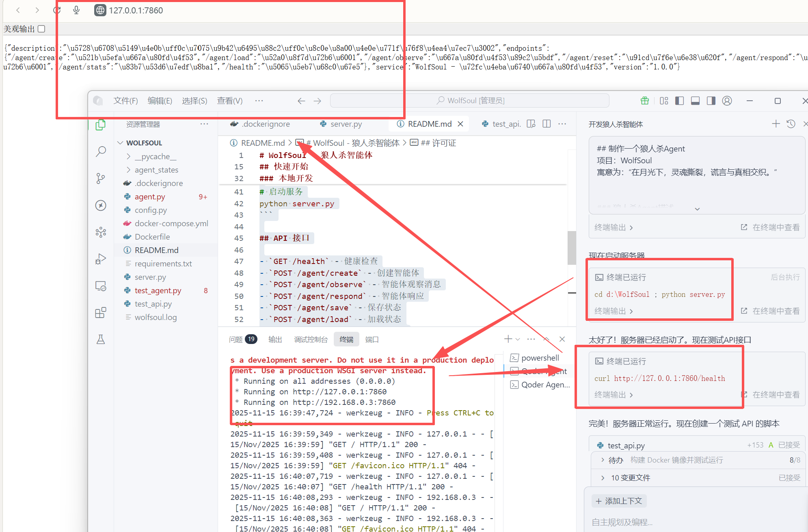Click the split editor icon
The image size is (808, 532).
pyautogui.click(x=547, y=124)
